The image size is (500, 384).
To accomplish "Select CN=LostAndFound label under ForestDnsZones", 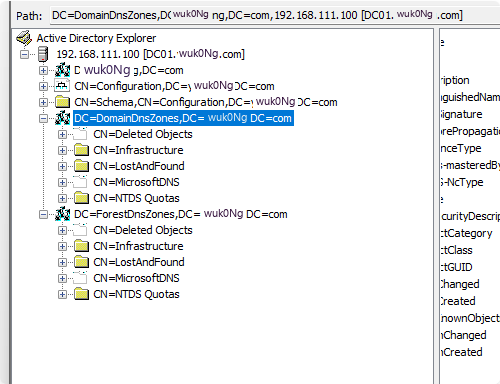I will [139, 262].
